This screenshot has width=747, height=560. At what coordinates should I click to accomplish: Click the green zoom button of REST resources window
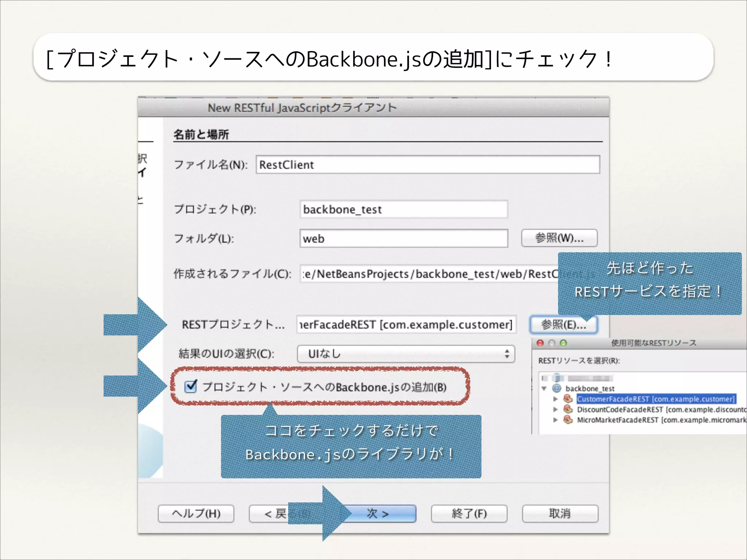(564, 343)
